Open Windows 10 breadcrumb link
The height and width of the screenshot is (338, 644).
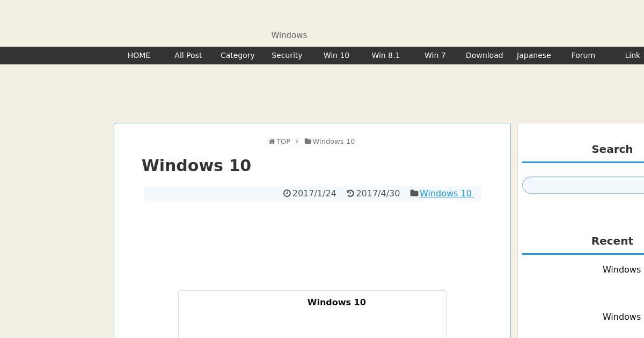334,142
